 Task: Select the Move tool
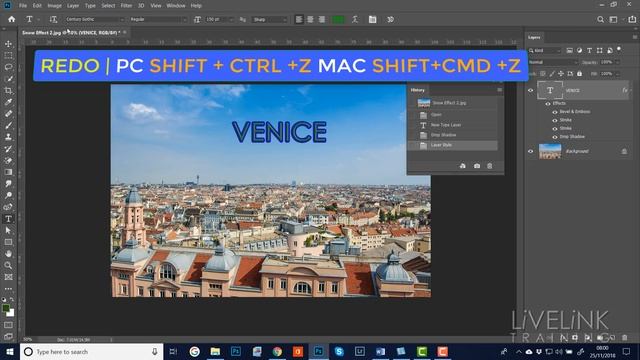(8, 44)
